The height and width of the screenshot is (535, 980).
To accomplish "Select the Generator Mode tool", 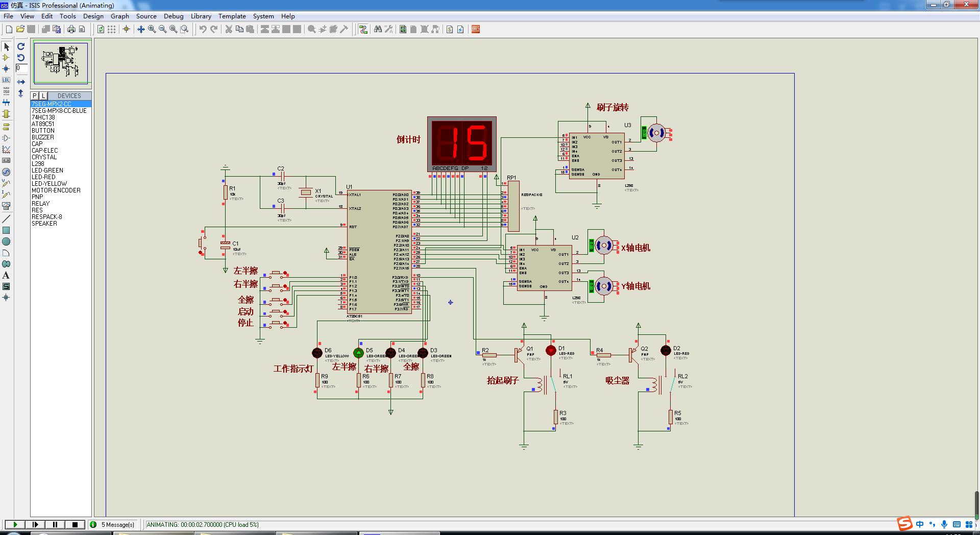I will (x=6, y=172).
